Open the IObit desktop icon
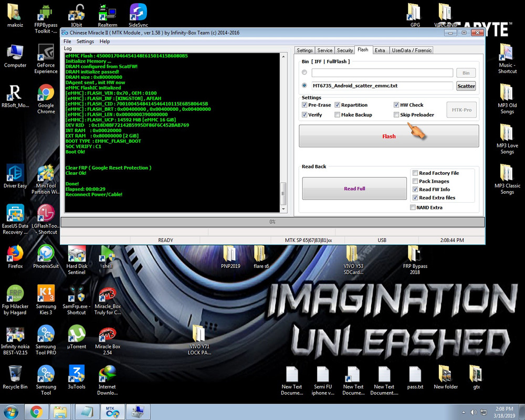The height and width of the screenshot is (420, 525). point(77,15)
